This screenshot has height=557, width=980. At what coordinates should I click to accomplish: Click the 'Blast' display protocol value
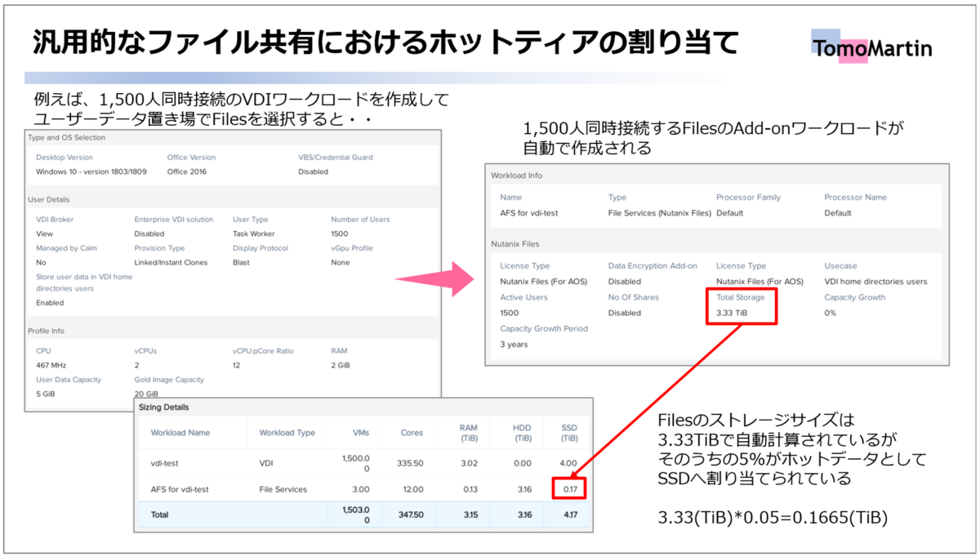coord(242,262)
